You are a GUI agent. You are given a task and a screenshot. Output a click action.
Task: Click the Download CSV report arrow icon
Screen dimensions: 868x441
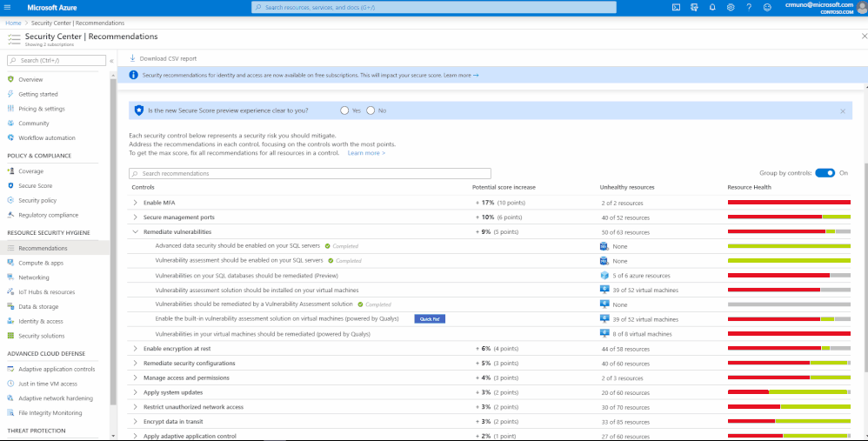coord(132,58)
